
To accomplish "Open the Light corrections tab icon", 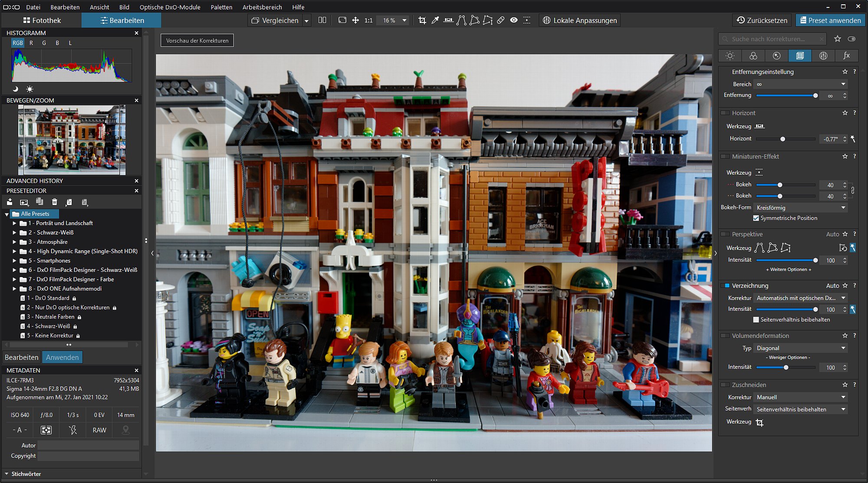I will 730,55.
